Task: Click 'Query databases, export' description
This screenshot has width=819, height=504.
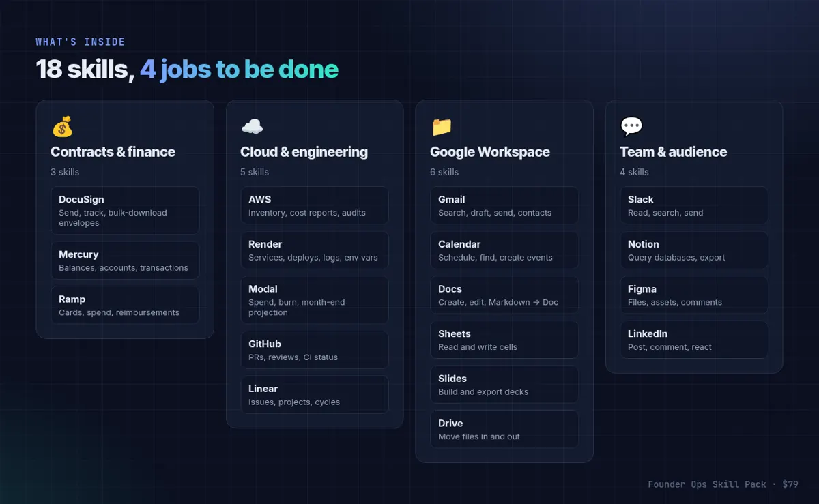Action: (x=676, y=258)
